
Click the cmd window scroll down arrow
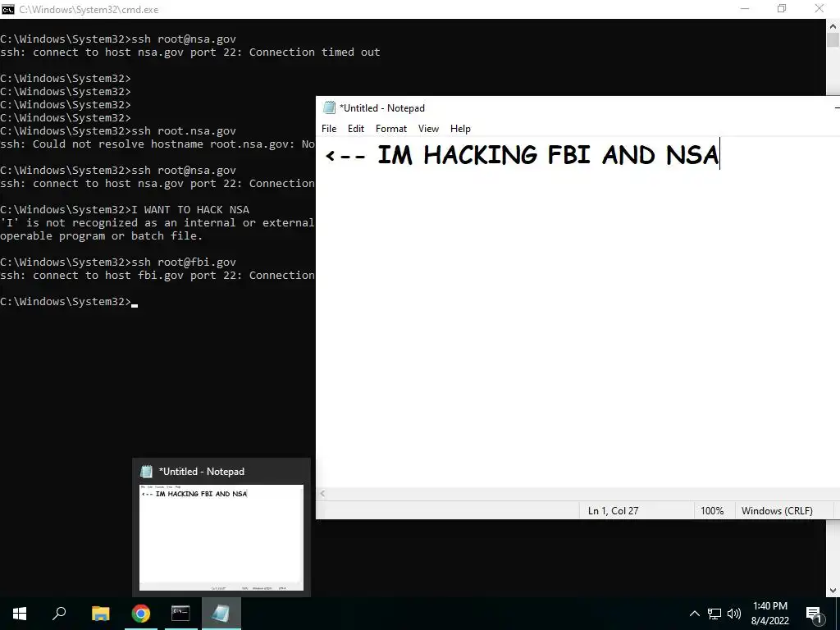pyautogui.click(x=833, y=591)
